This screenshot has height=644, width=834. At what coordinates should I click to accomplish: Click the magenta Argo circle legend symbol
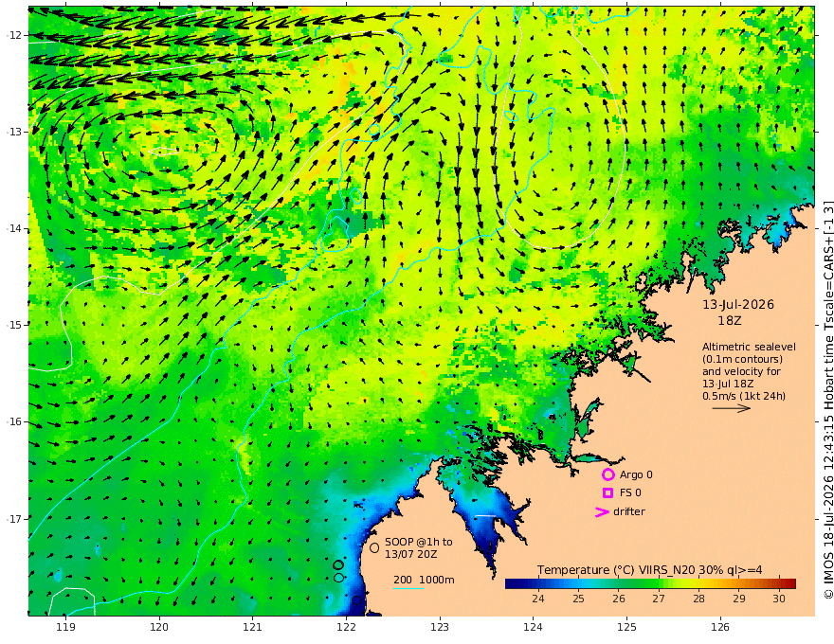coord(607,474)
